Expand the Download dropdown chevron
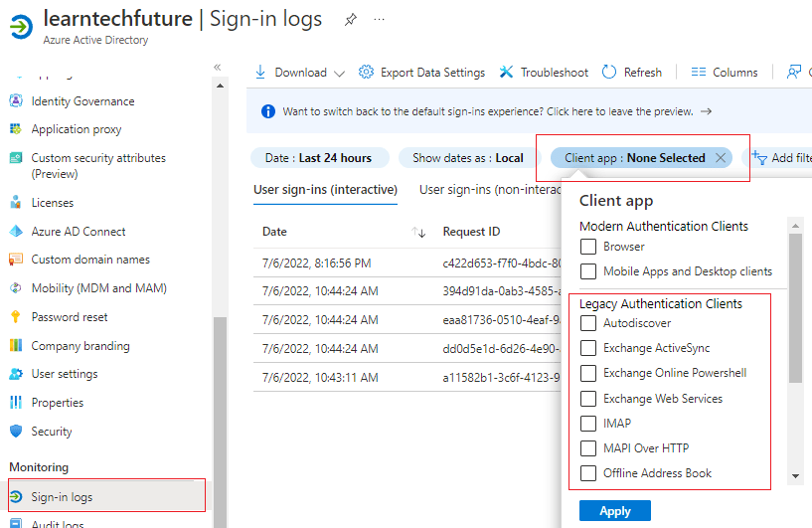Viewport: 812px width, 528px height. point(340,73)
